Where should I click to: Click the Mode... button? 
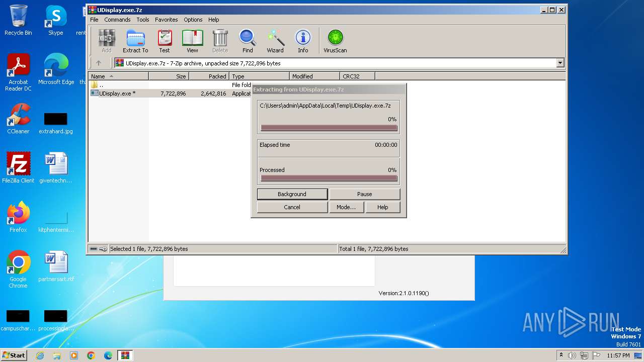[x=346, y=207]
